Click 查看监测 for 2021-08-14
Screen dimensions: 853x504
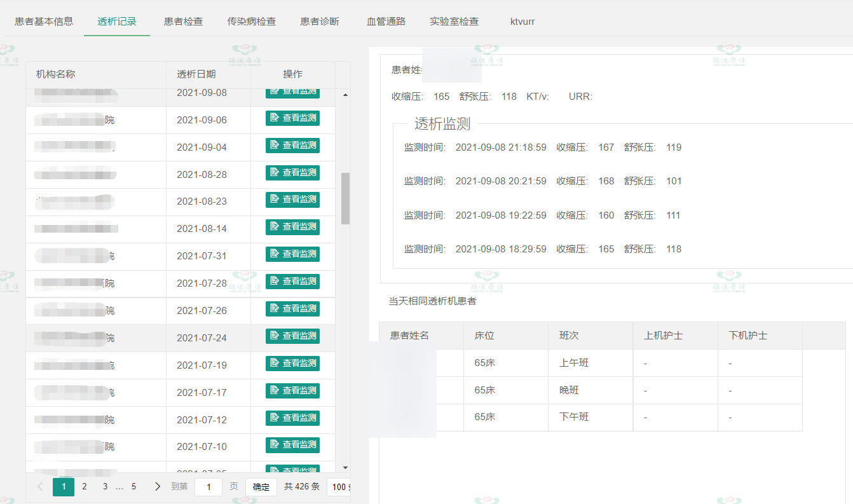292,227
